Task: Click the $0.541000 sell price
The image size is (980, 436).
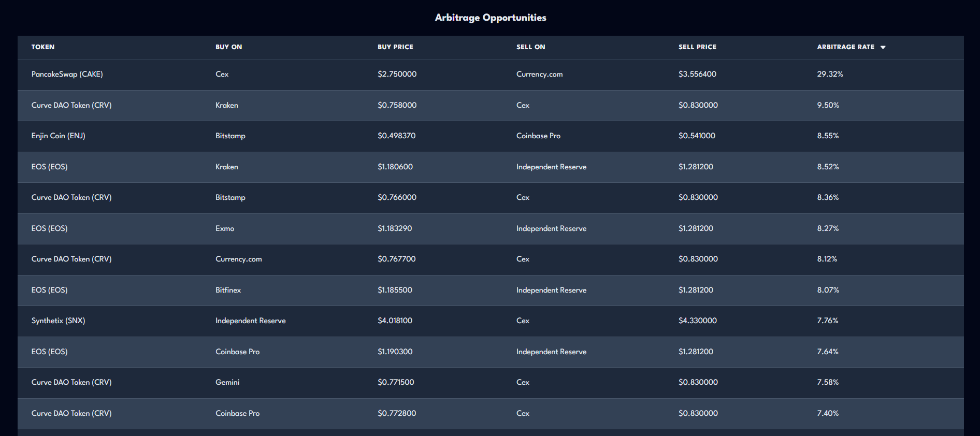Action: click(x=697, y=136)
